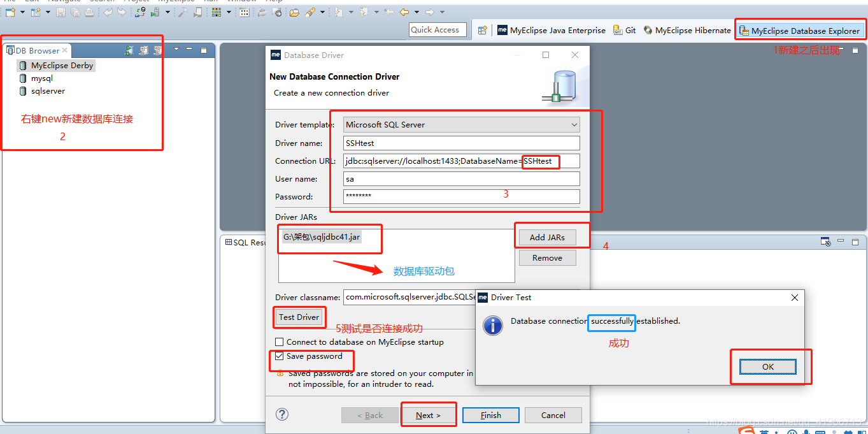Click the User name field
This screenshot has width=868, height=434.
click(462, 178)
